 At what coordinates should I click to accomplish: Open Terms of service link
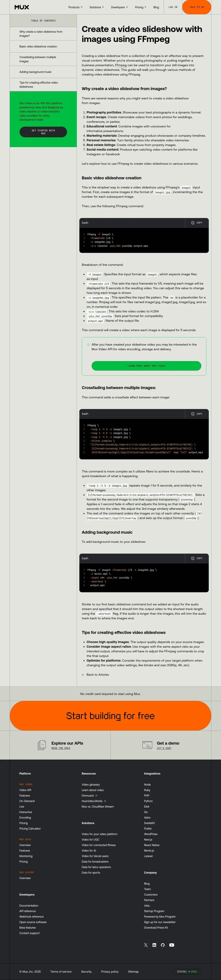pos(61,971)
